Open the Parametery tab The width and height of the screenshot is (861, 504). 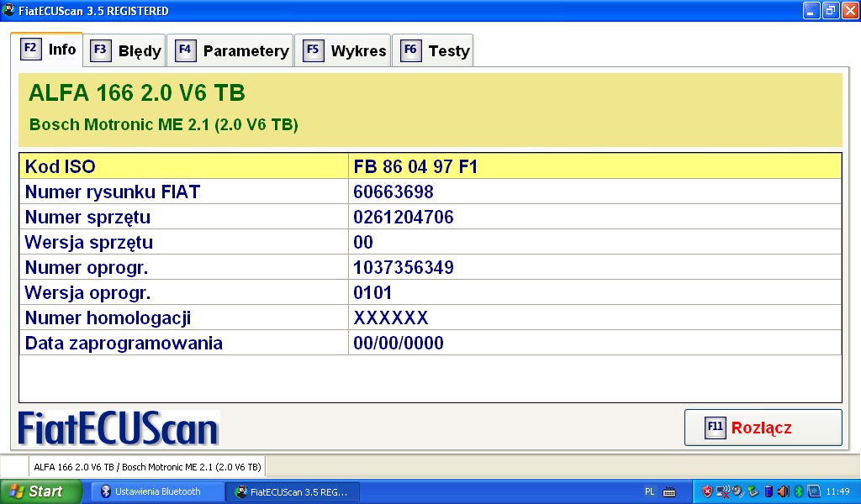230,51
